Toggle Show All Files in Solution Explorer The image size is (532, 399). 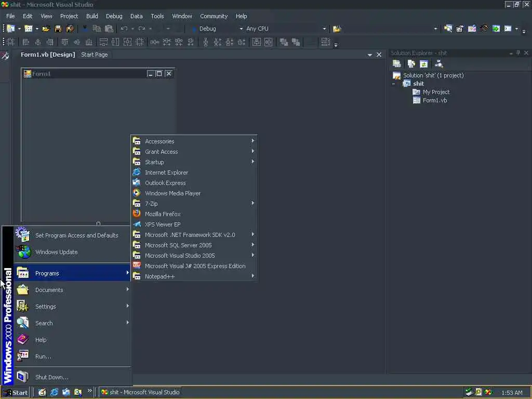(411, 64)
